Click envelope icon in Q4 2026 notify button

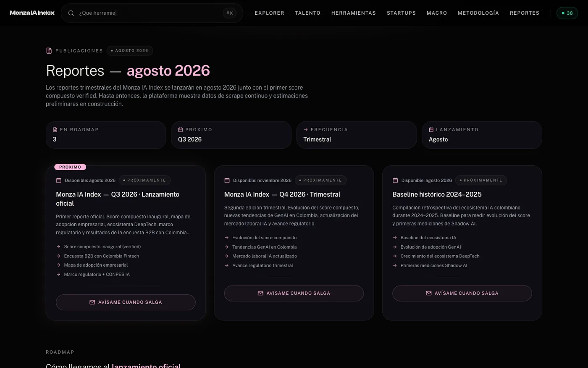[260, 293]
